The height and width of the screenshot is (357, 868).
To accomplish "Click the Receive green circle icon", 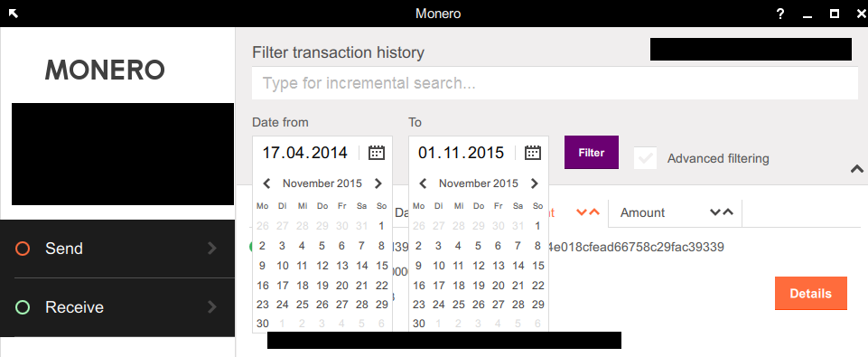I will coord(23,307).
